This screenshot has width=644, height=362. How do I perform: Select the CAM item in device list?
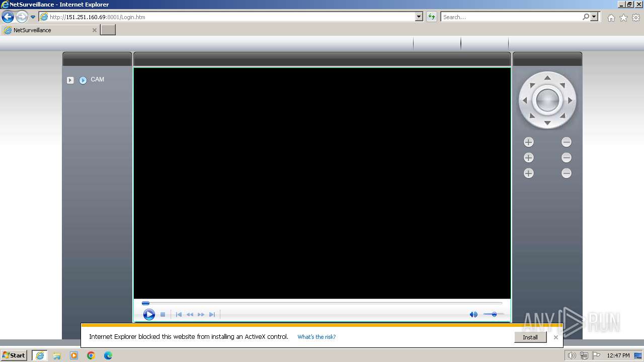point(98,79)
